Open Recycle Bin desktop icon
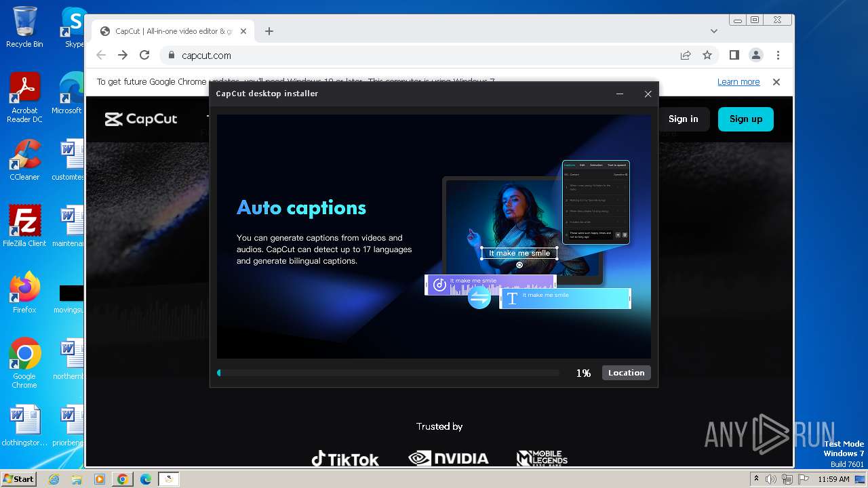The width and height of the screenshot is (868, 488). pyautogui.click(x=24, y=27)
